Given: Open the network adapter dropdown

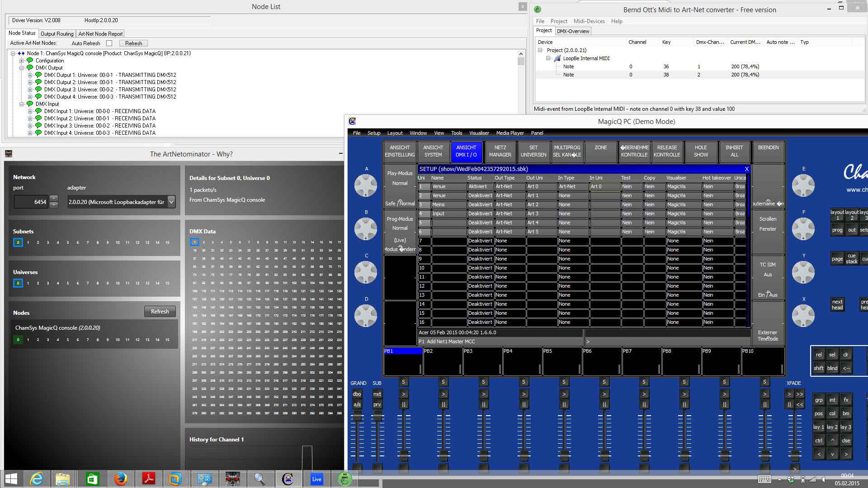Looking at the screenshot, I should 171,202.
